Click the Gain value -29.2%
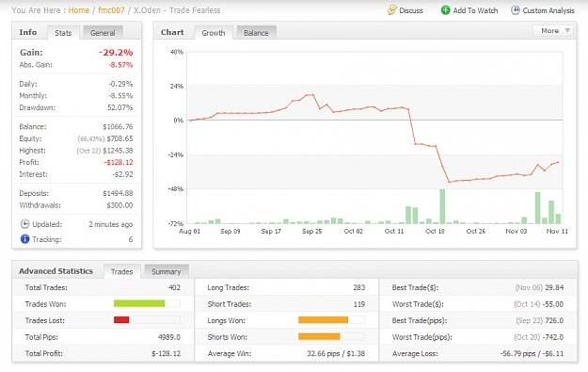588x372 pixels. click(x=116, y=52)
